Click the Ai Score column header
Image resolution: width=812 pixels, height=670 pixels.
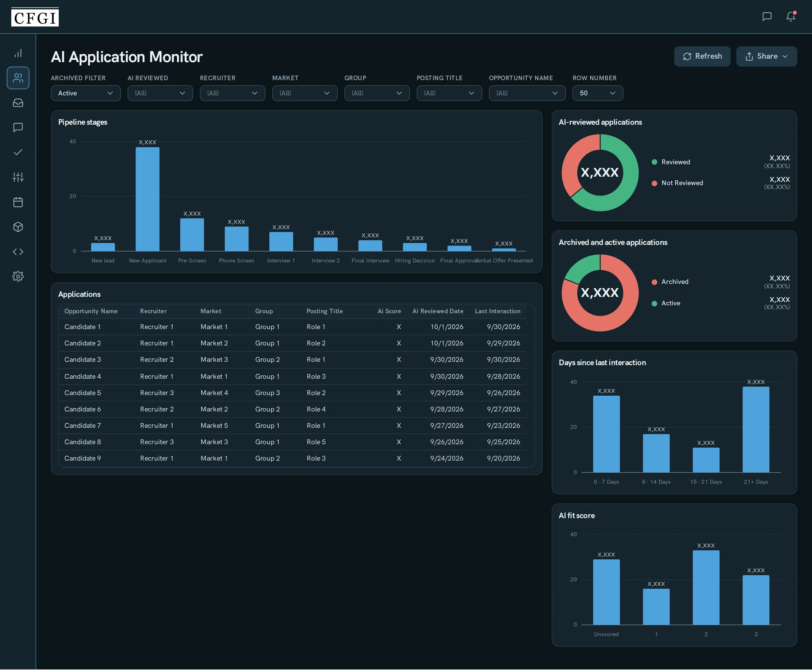(389, 311)
